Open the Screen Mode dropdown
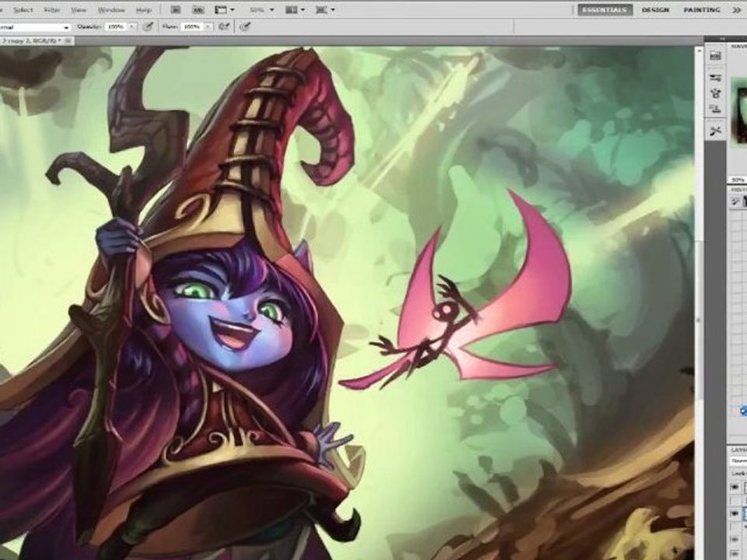 (x=324, y=9)
